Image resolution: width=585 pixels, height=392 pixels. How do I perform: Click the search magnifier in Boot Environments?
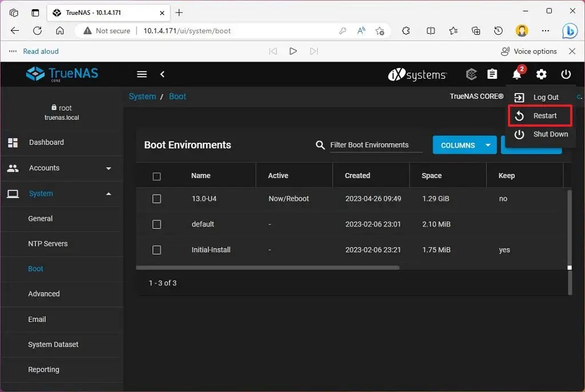coord(320,145)
